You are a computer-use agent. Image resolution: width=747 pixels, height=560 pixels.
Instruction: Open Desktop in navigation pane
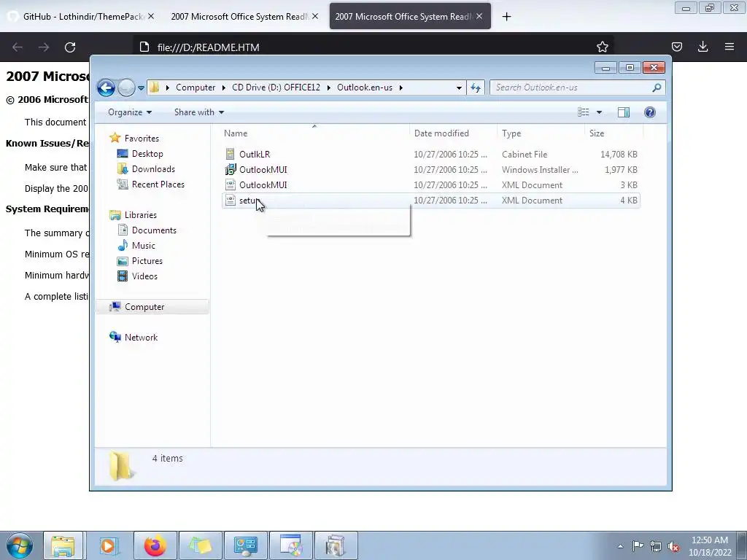(147, 154)
